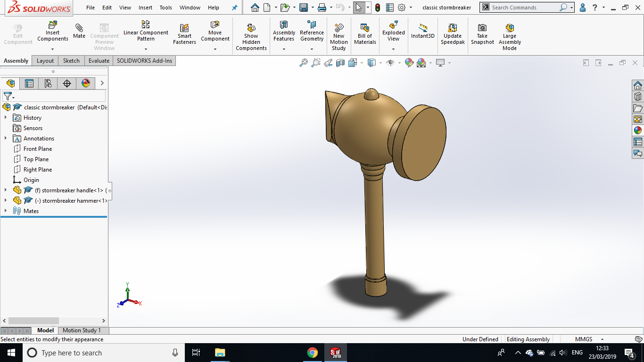Open Chrome from the Windows taskbar
The image size is (644, 362).
pyautogui.click(x=312, y=353)
